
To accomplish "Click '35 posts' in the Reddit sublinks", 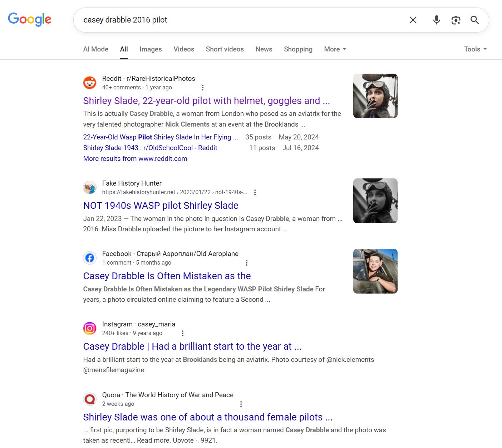I will click(258, 137).
